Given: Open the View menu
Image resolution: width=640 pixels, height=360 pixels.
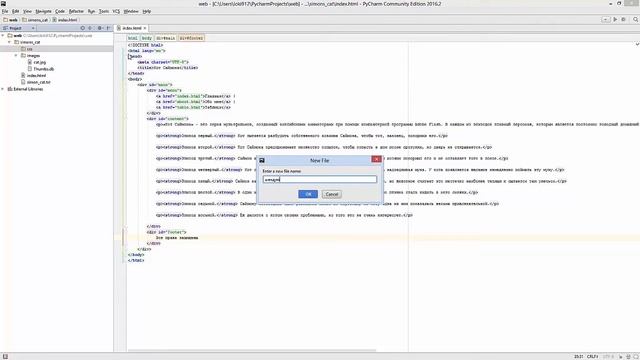Looking at the screenshot, I should tap(27, 11).
